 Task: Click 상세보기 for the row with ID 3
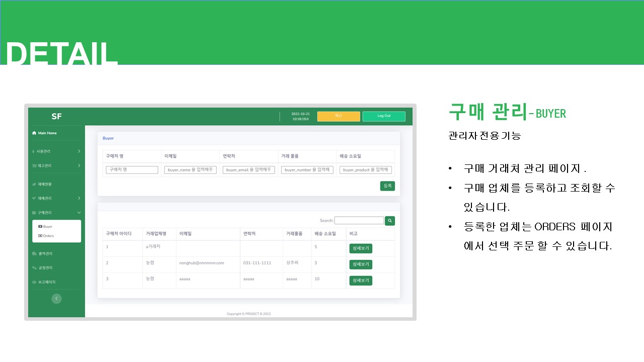[361, 281]
